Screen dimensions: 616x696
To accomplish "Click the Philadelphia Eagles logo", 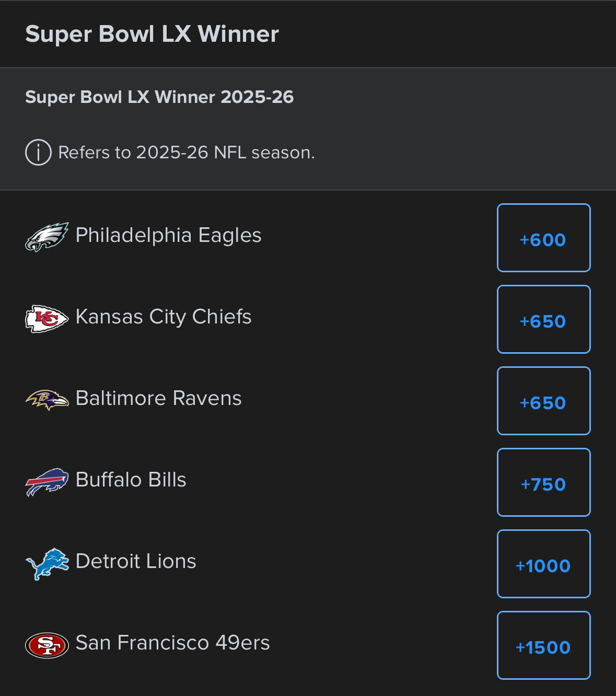I will click(x=47, y=237).
